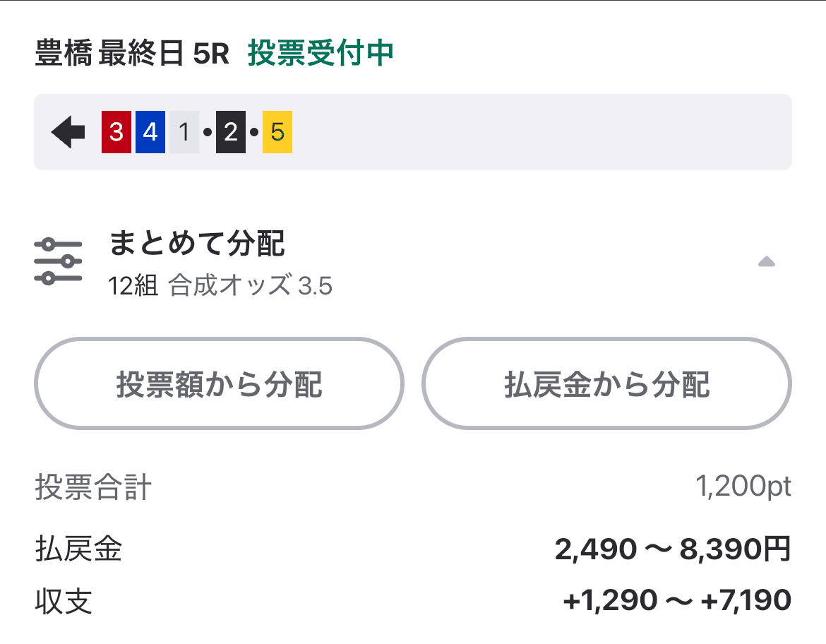Expand the bet combination selector strip
826x644 pixels.
(413, 131)
